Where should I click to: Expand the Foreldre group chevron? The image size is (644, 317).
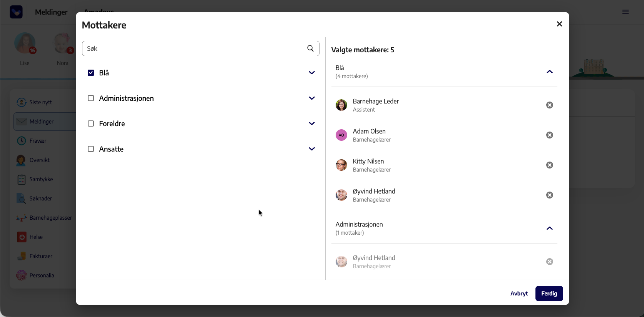312,123
